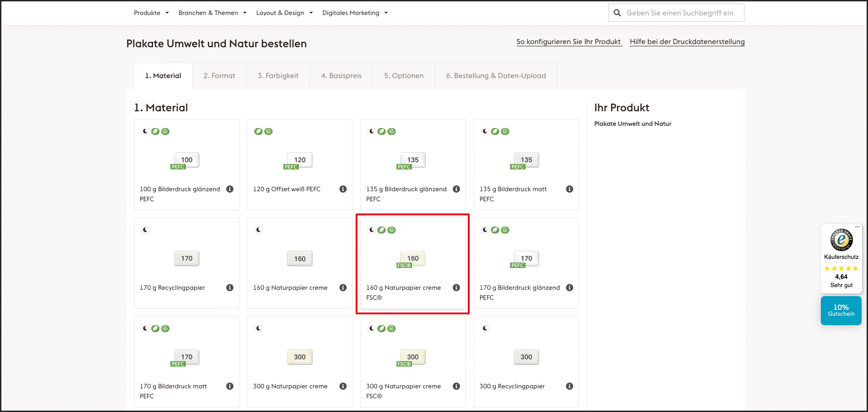
Task: Open info icon for 300 g Recyclingpapier
Action: click(x=569, y=386)
